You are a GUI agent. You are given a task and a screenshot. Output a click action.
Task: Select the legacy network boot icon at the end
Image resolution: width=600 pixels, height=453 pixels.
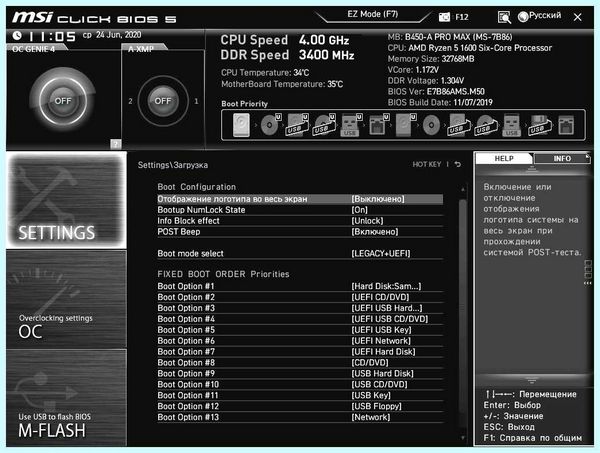point(566,125)
